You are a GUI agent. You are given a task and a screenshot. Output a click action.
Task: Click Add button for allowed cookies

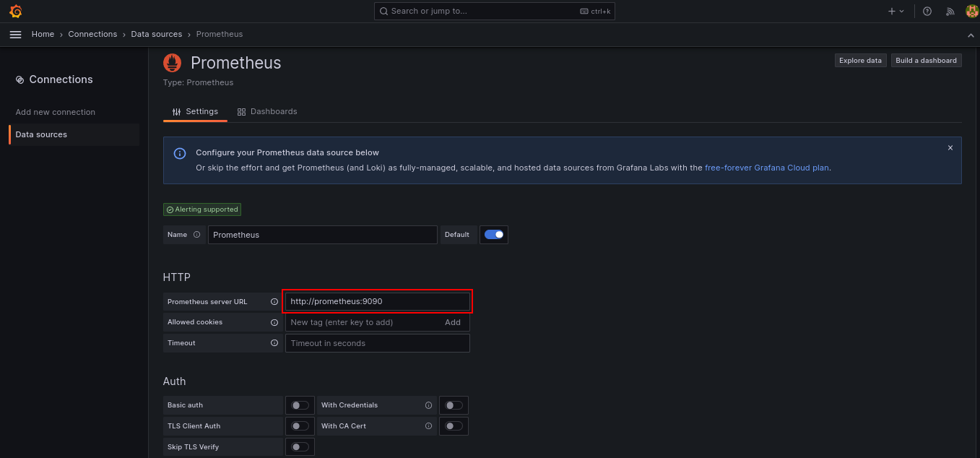(453, 322)
